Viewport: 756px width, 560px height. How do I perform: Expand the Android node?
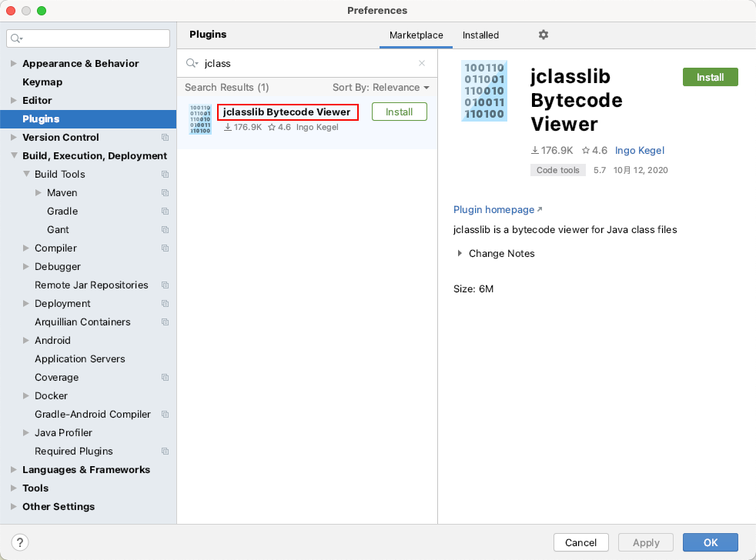tap(26, 340)
